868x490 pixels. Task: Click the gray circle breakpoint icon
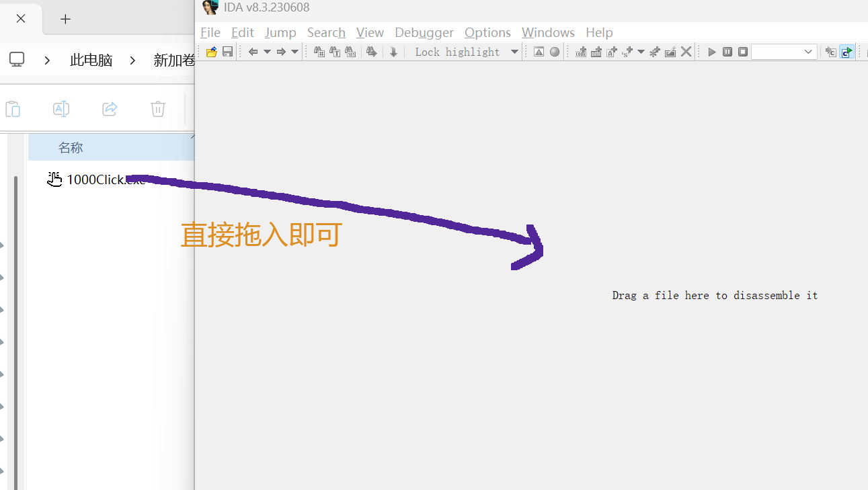click(x=555, y=52)
